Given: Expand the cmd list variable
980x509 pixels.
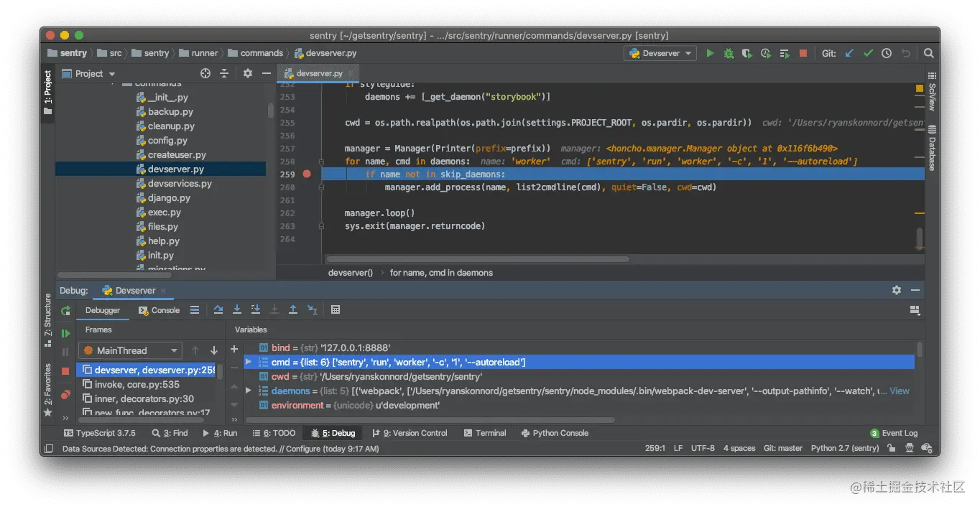Looking at the screenshot, I should pos(249,363).
